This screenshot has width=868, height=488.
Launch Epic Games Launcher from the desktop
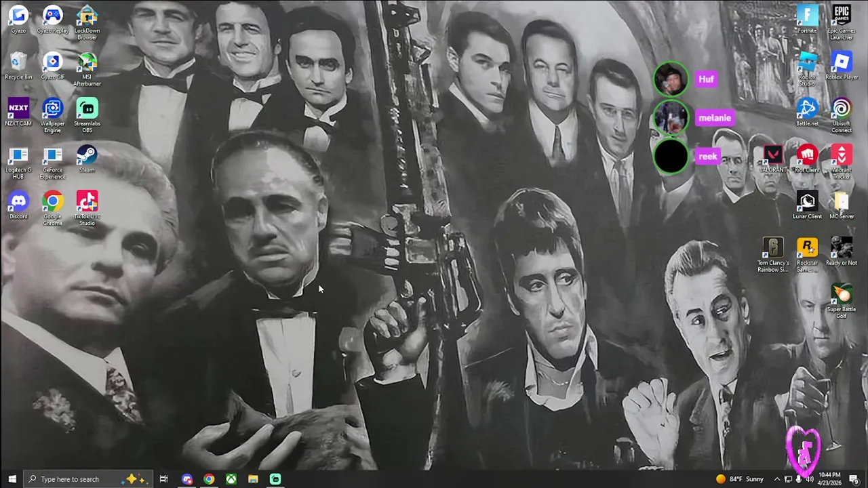coord(842,22)
